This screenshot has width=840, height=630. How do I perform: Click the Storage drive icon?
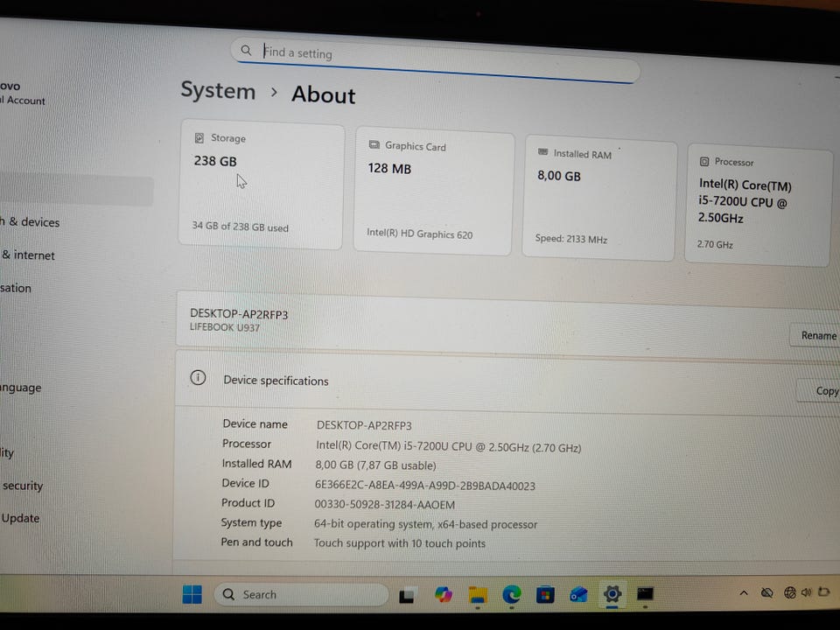point(199,137)
